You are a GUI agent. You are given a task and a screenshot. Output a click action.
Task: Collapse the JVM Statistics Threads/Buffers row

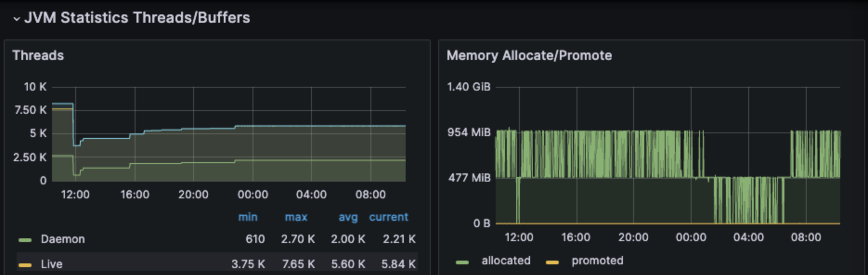coord(17,19)
